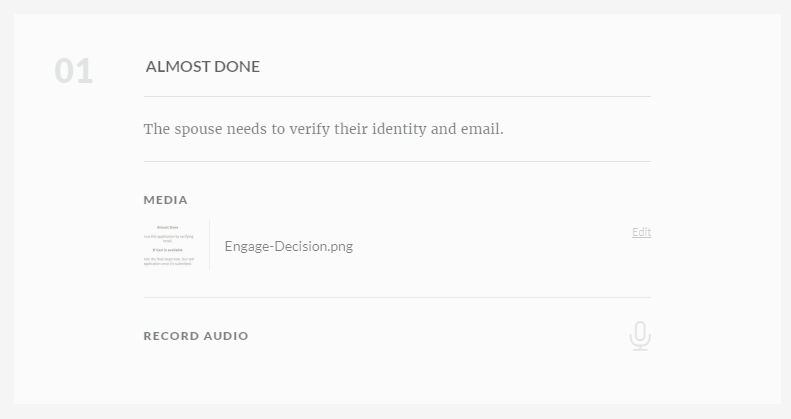Open the Edit option beside Engage-Decision.png
791x419 pixels.
[x=641, y=232]
